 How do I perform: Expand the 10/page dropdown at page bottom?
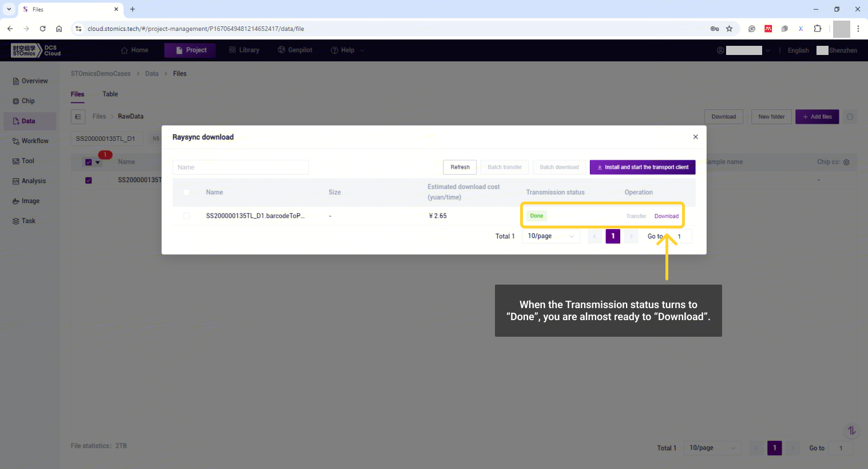[x=712, y=448]
